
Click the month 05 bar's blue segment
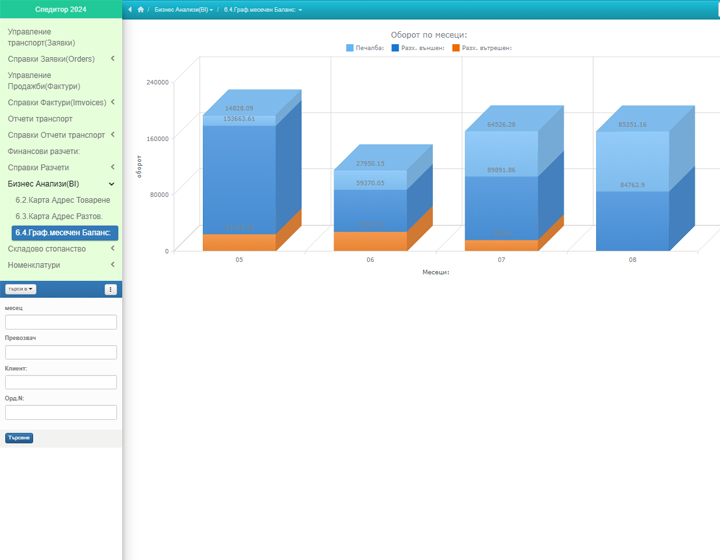pos(239,179)
